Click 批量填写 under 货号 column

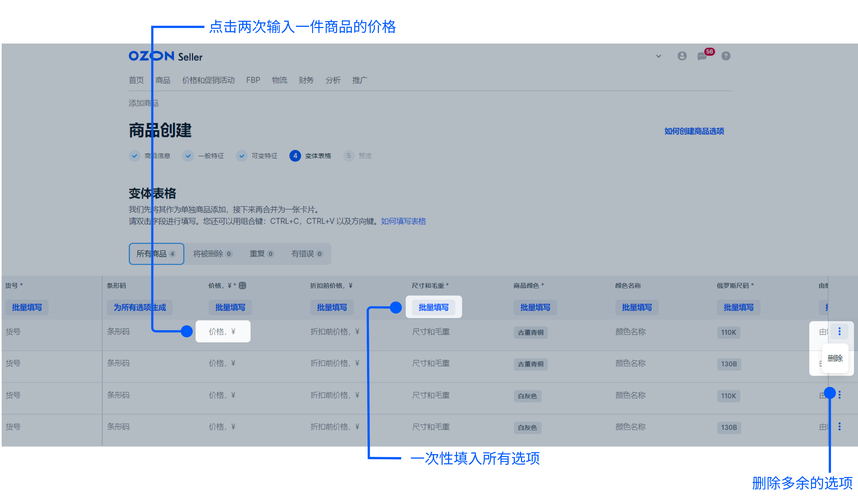point(27,307)
